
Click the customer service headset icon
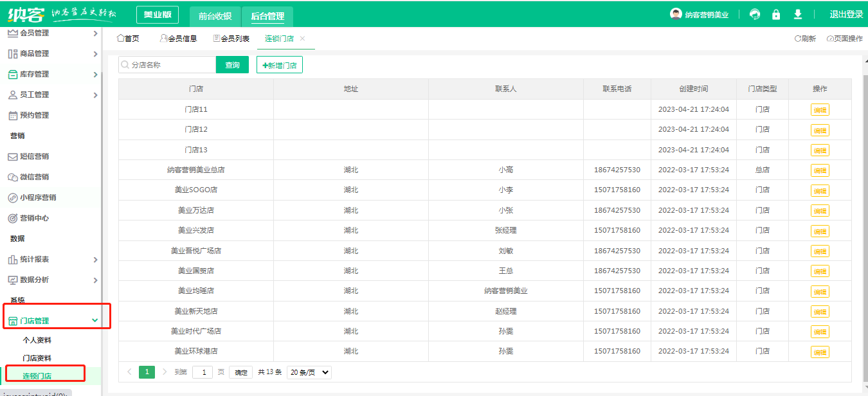[x=755, y=14]
